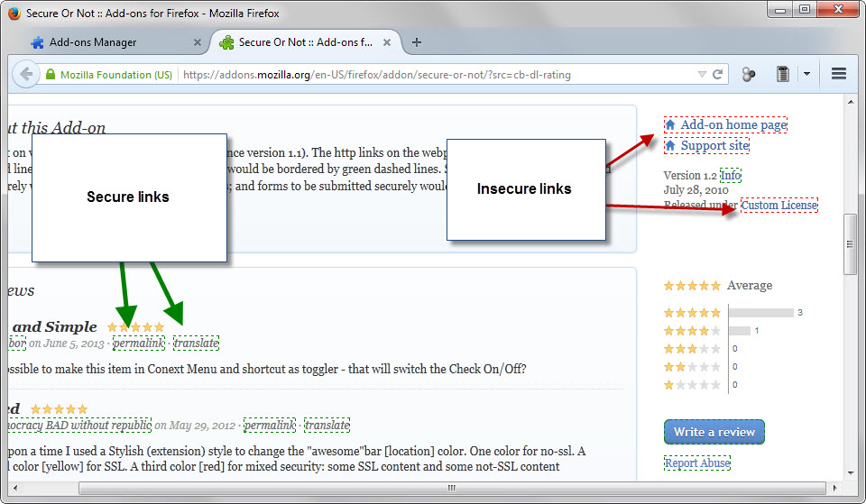Close the Add-ons Manager tab
Image resolution: width=866 pixels, height=504 pixels.
(x=198, y=42)
